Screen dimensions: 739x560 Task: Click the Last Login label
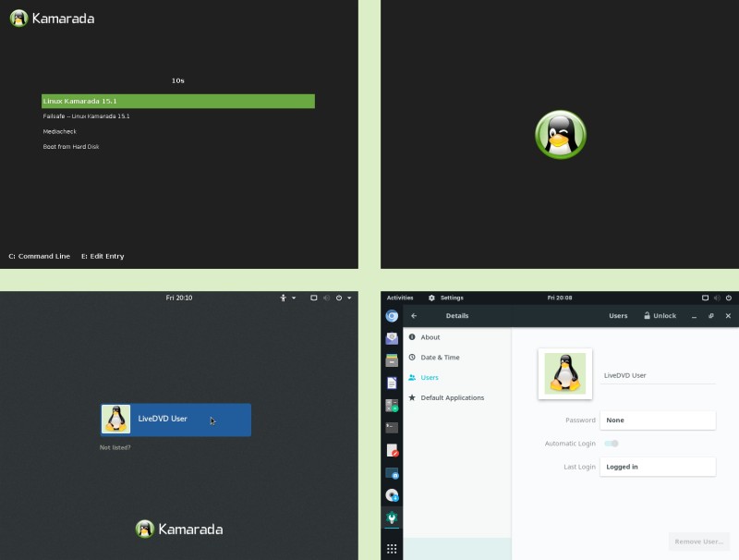pos(579,467)
